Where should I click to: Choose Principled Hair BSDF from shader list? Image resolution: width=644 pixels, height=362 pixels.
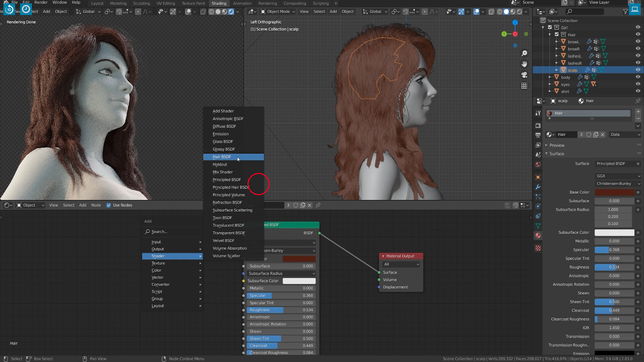[230, 187]
